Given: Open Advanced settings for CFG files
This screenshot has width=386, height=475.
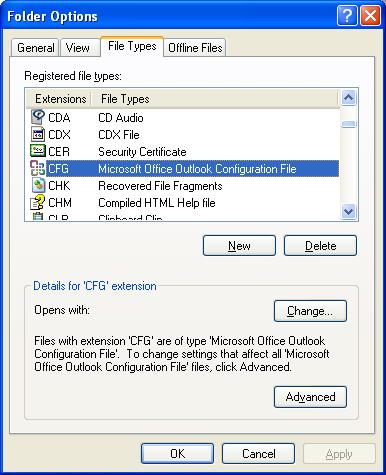Looking at the screenshot, I should [310, 397].
